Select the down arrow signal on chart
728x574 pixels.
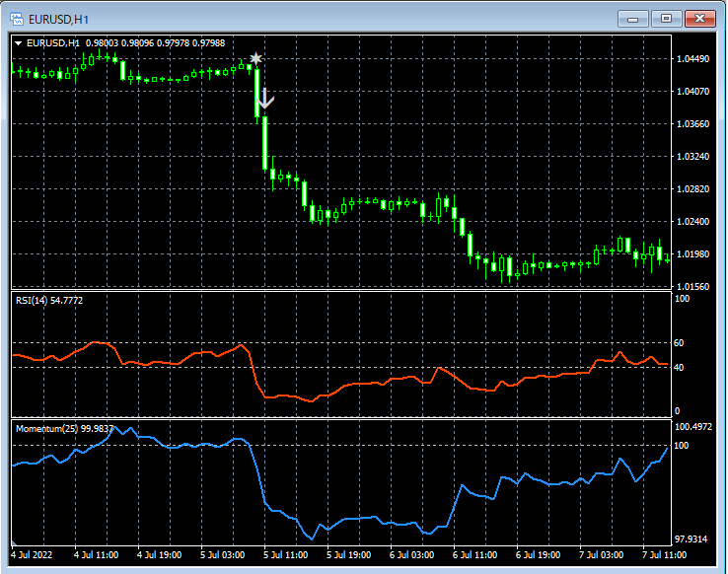coord(265,98)
